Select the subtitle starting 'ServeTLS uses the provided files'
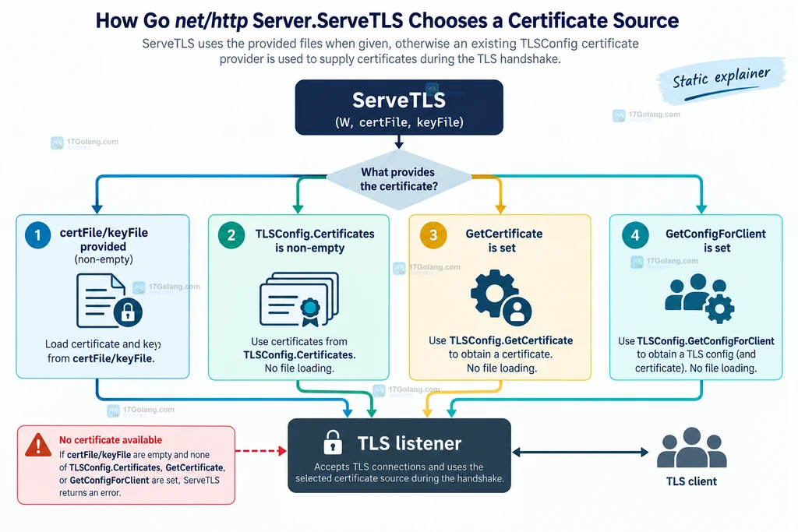This screenshot has width=798, height=532. pos(390,51)
